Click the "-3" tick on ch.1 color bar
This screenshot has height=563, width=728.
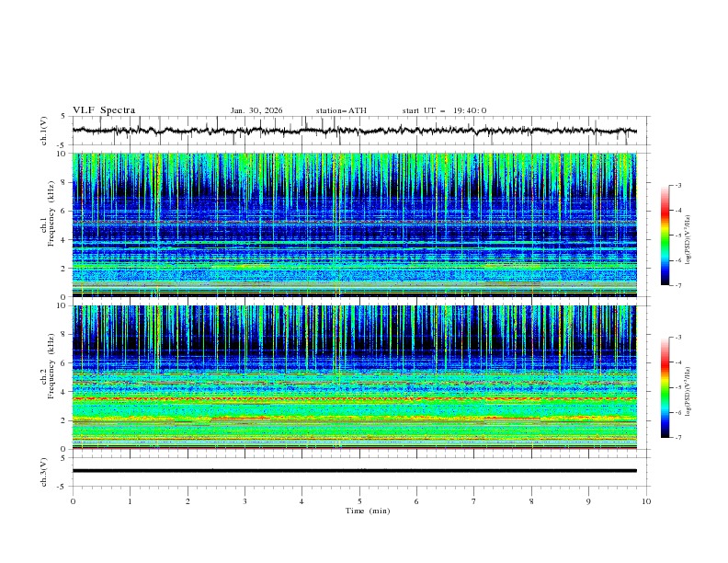pos(678,185)
